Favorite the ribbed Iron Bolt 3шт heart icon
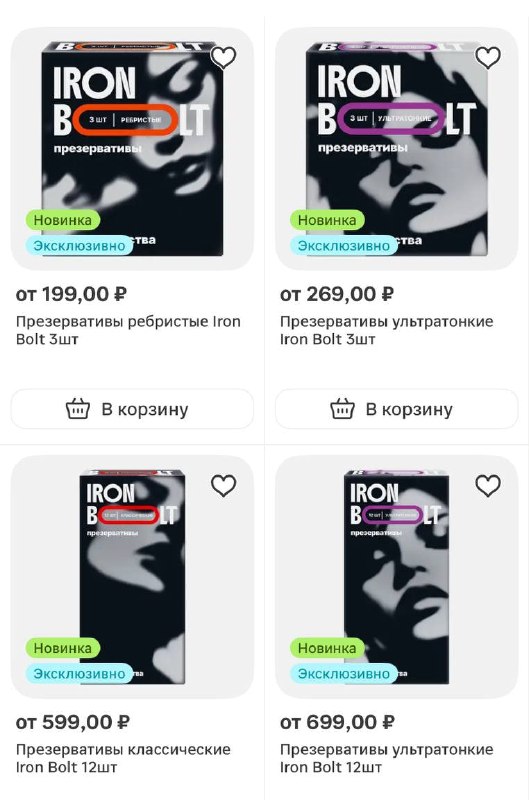This screenshot has height=800, width=529. click(223, 57)
